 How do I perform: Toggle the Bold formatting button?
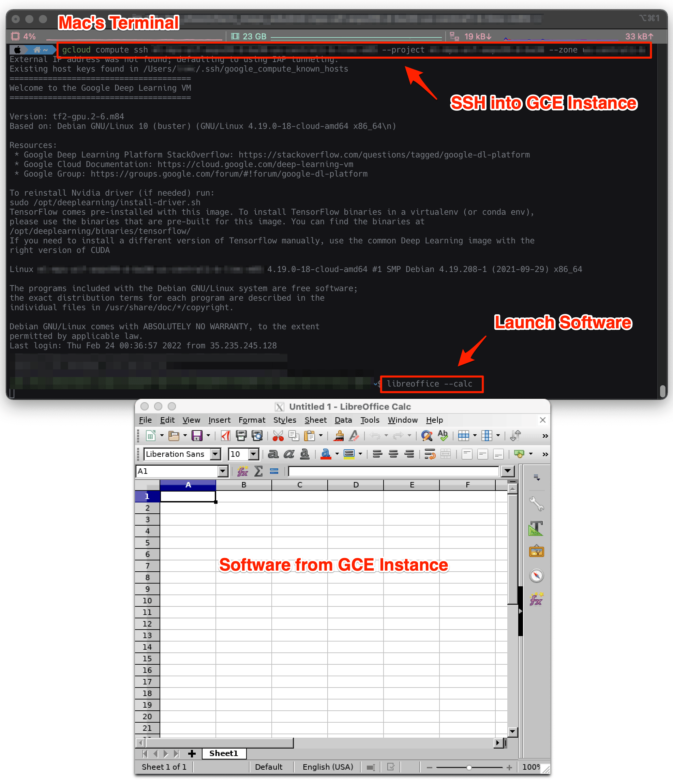point(273,454)
